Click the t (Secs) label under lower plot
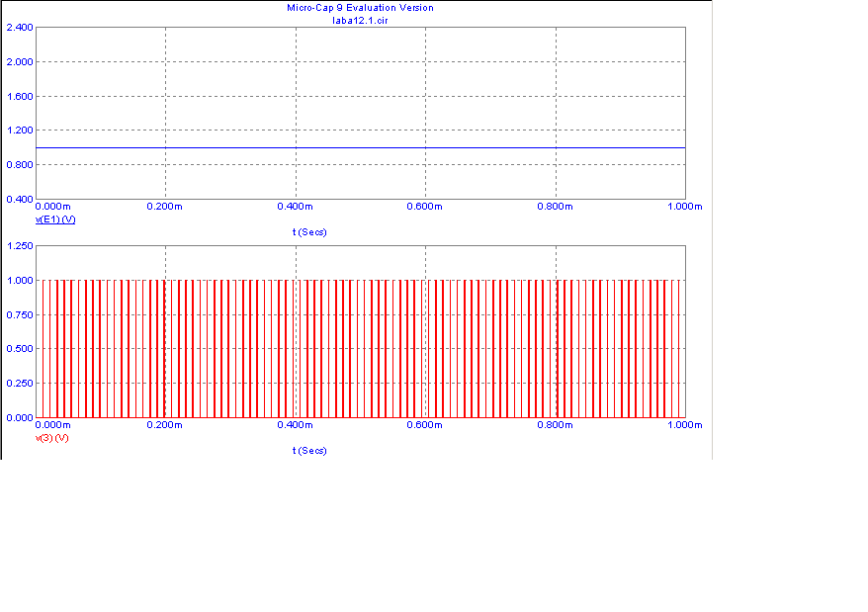The width and height of the screenshot is (868, 612). 309,451
